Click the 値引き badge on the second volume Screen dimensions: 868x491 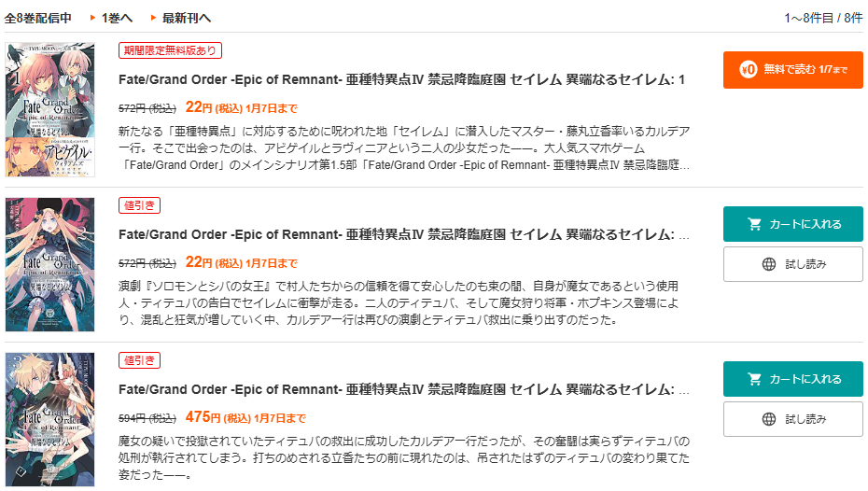pos(139,205)
